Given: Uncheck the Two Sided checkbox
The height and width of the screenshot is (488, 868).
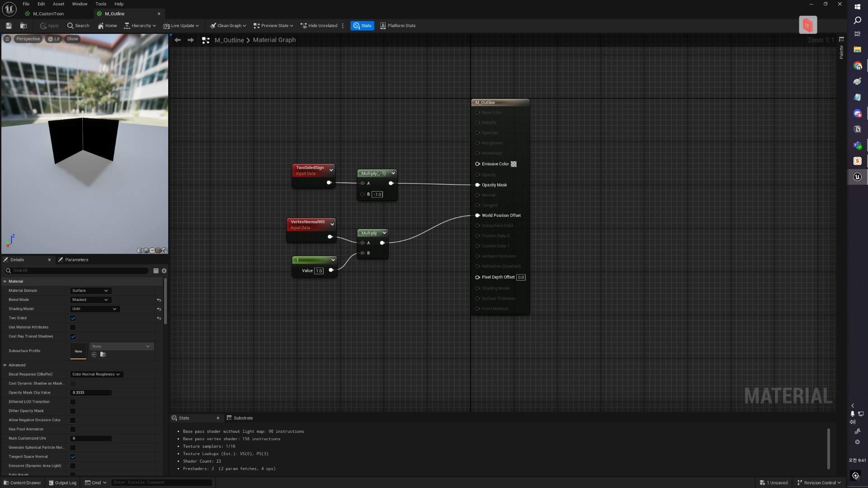Looking at the screenshot, I should pos(73,318).
